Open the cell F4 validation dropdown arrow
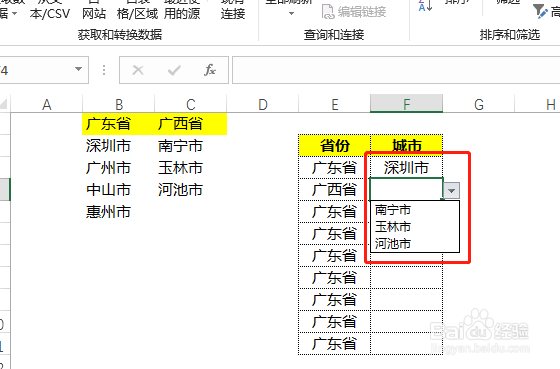 [451, 190]
